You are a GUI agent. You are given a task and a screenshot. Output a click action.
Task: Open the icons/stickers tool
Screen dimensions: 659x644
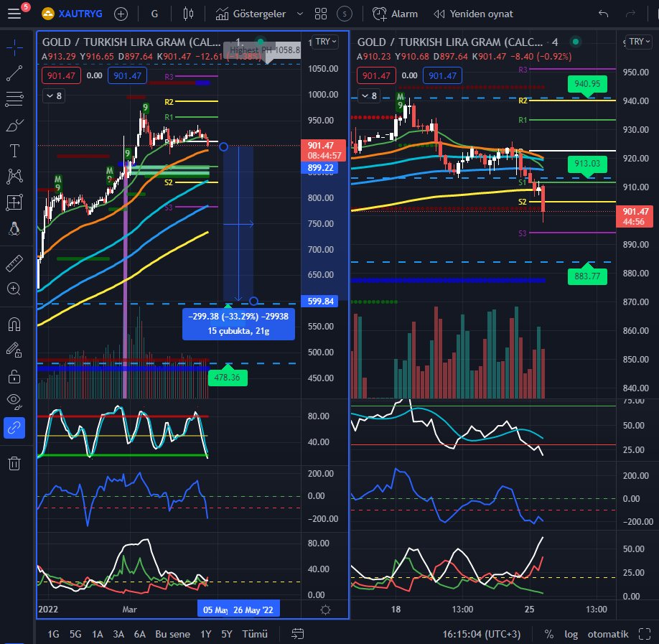(x=14, y=229)
